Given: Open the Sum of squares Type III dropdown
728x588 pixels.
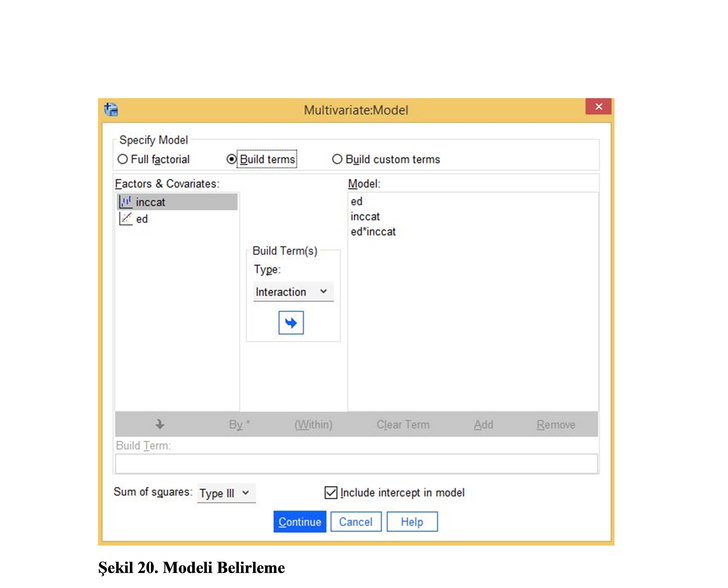Looking at the screenshot, I should tap(226, 493).
